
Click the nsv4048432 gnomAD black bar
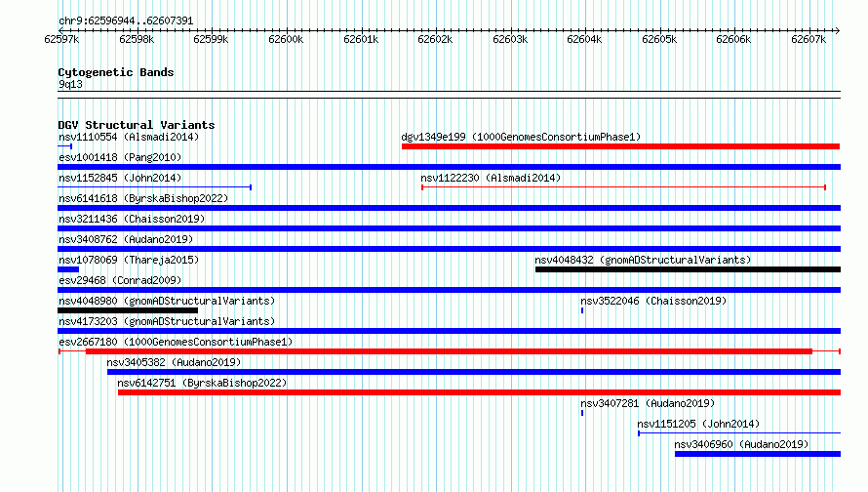(688, 269)
